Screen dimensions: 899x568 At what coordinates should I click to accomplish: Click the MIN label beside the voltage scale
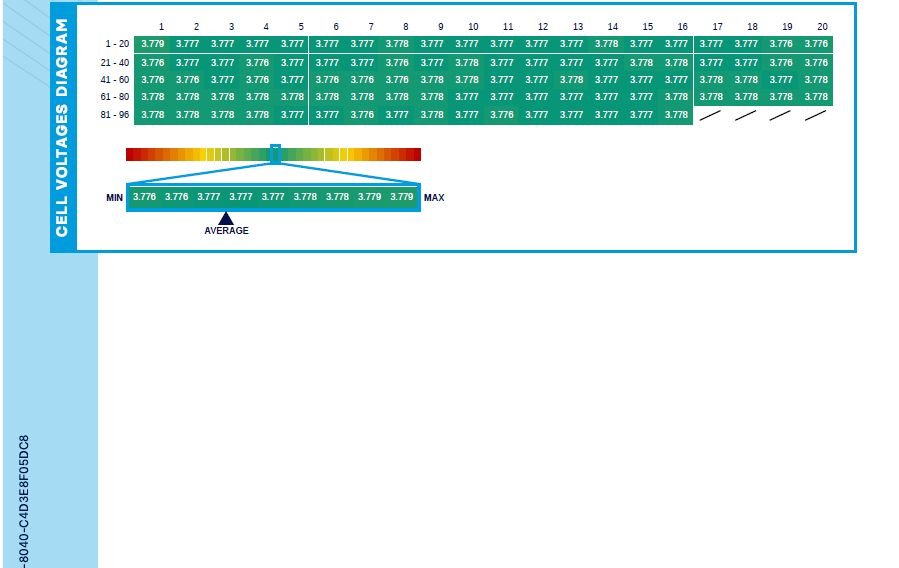pos(114,198)
